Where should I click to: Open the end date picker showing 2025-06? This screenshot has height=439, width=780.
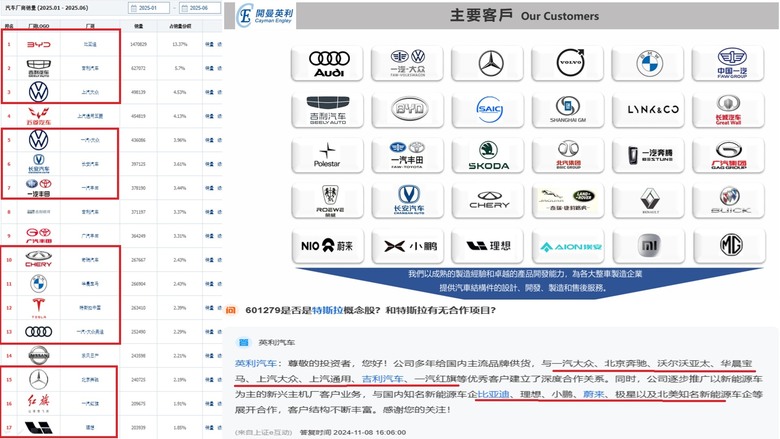pos(200,8)
